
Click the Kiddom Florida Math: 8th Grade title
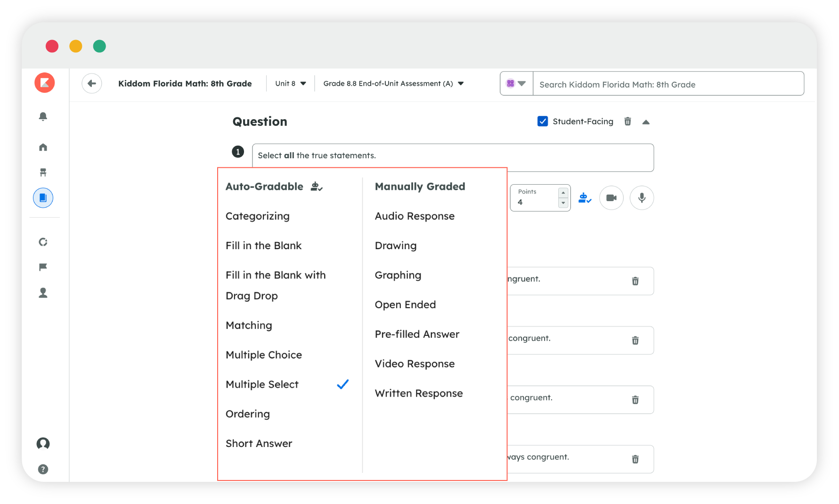tap(185, 83)
